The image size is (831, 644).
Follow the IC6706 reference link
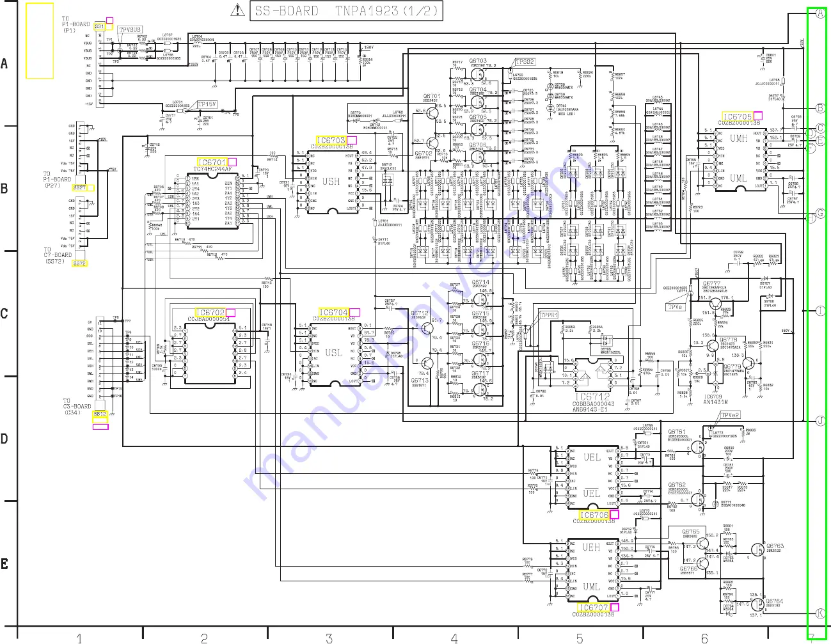(594, 515)
